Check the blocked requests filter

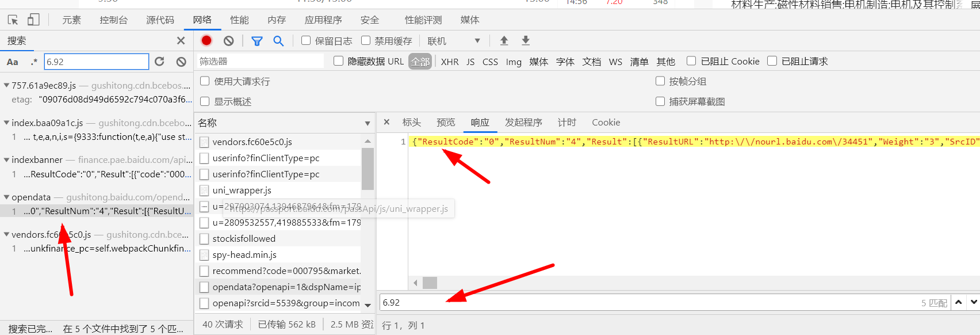[x=772, y=60]
